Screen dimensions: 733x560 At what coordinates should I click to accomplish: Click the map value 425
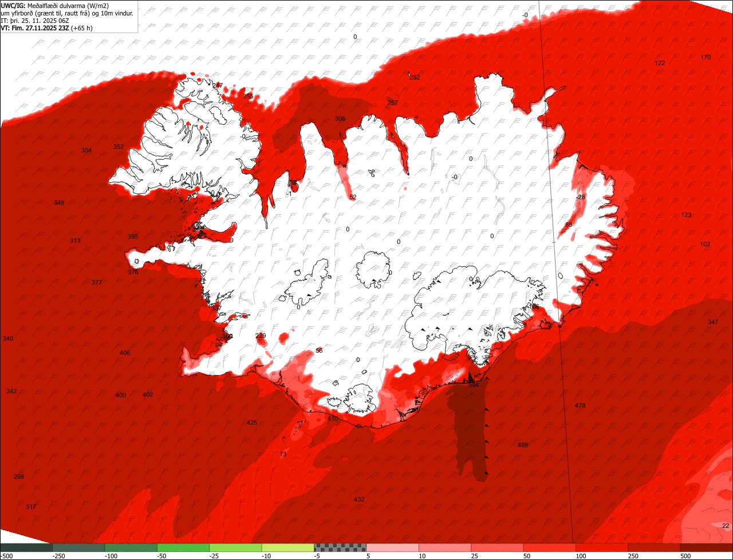(x=252, y=423)
